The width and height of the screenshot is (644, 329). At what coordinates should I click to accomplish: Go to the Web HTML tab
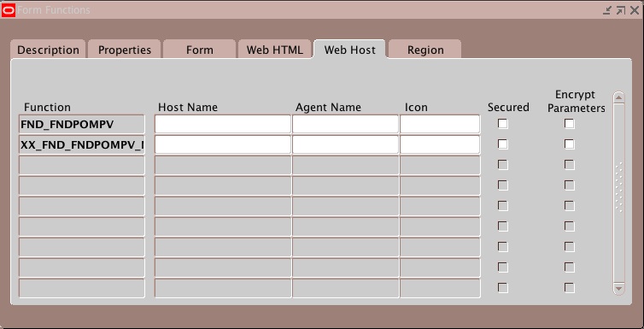(274, 50)
